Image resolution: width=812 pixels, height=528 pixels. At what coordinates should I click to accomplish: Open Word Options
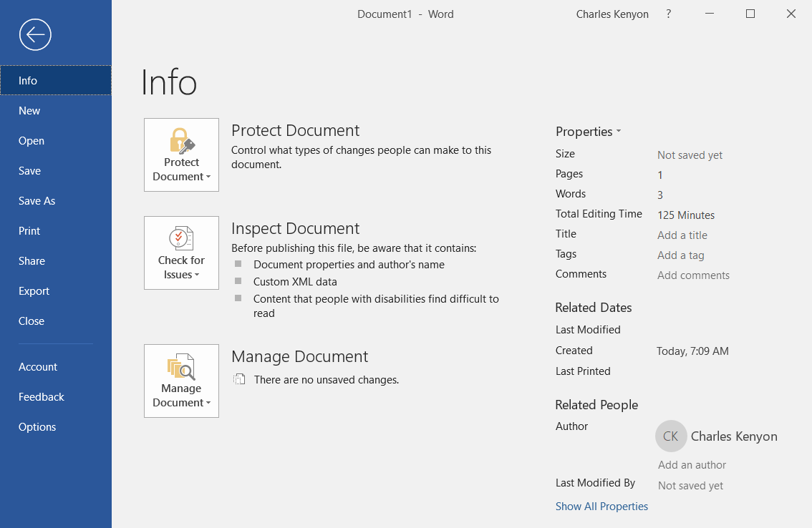pos(56,426)
